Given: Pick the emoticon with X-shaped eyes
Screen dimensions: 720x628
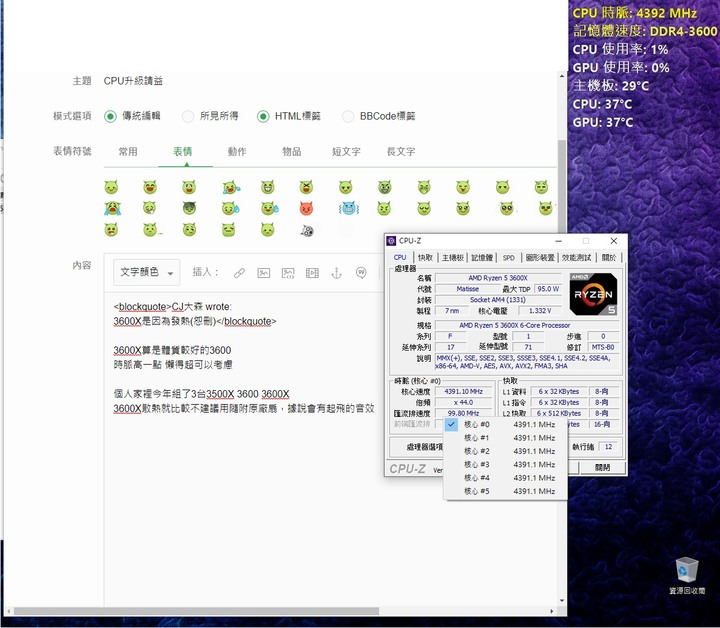Looking at the screenshot, I should click(306, 187).
